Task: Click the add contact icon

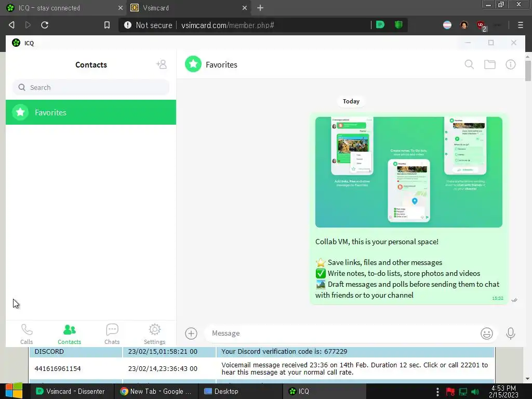Action: pyautogui.click(x=162, y=64)
